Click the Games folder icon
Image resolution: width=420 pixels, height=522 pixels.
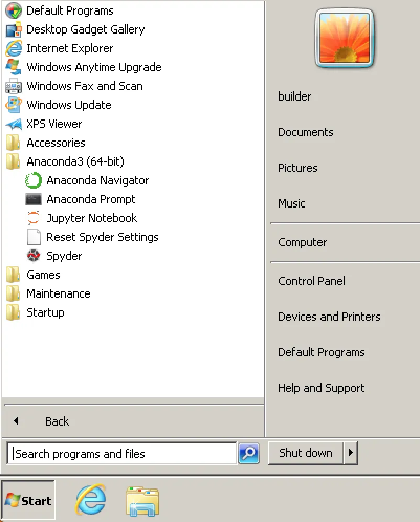13,275
